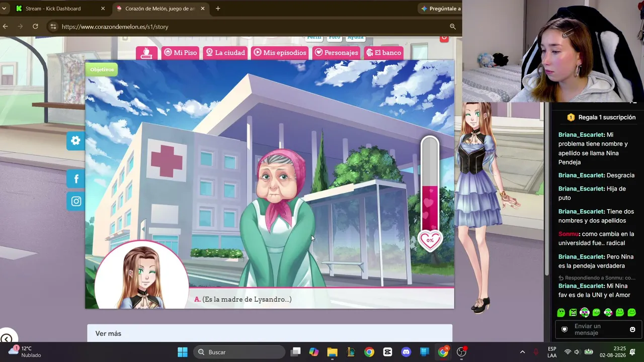Click the old lady character
The height and width of the screenshot is (362, 644).
[279, 219]
